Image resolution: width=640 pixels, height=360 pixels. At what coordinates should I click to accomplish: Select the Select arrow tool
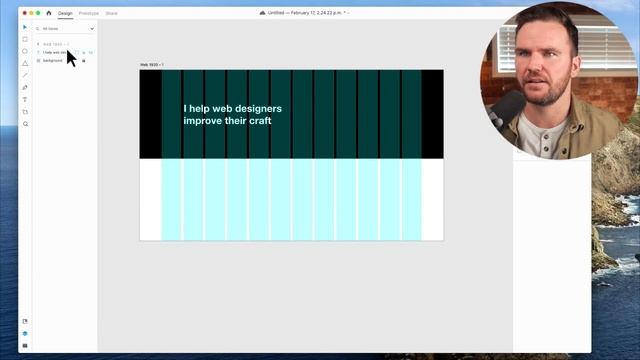coord(25,27)
